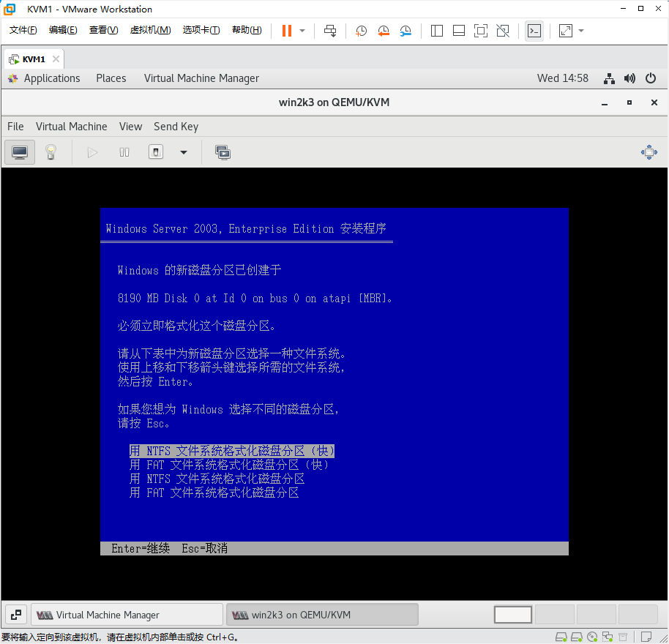
Task: Open the Send Key menu
Action: (176, 127)
